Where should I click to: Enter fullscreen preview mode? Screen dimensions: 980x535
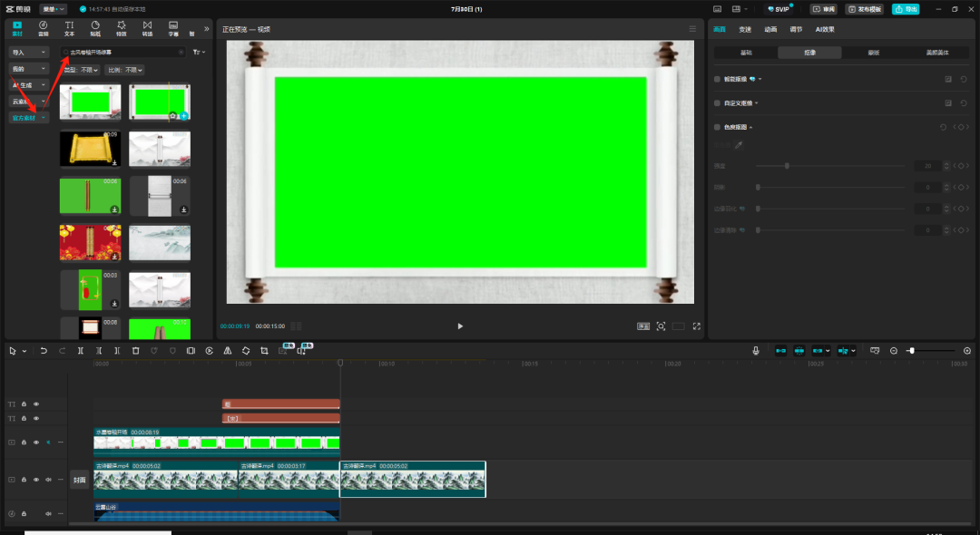click(x=697, y=326)
